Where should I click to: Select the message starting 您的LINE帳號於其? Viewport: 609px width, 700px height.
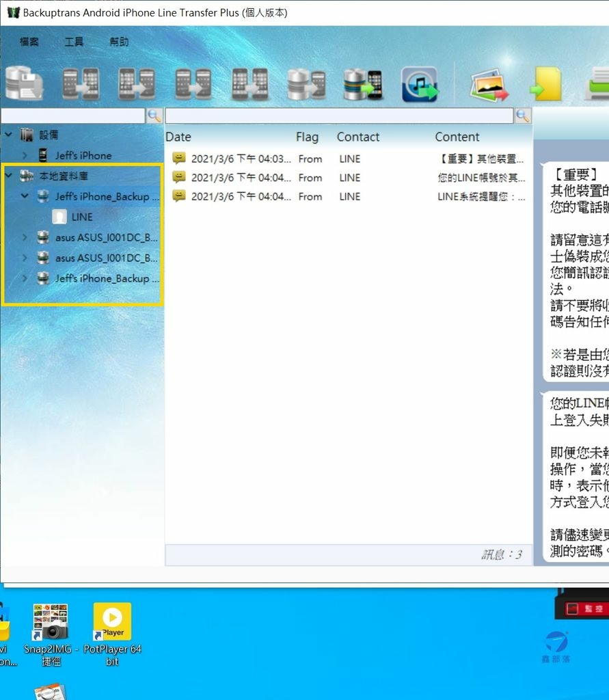tap(349, 178)
